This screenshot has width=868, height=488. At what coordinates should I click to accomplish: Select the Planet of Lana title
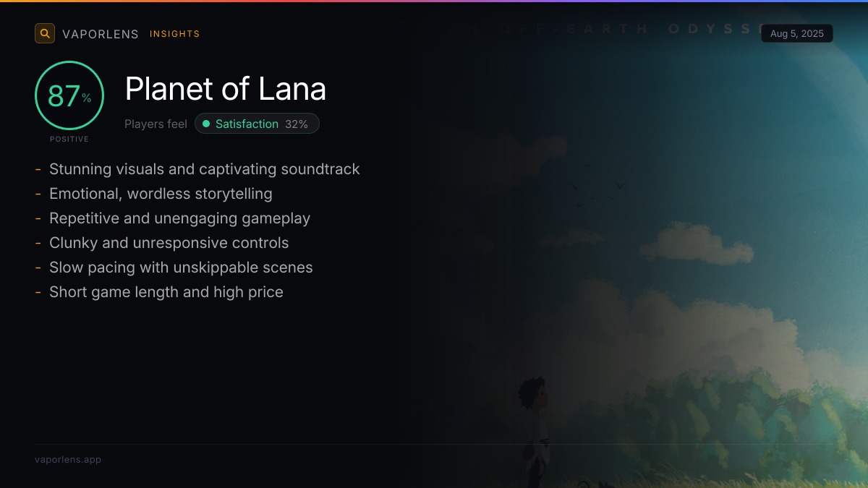[x=225, y=89]
